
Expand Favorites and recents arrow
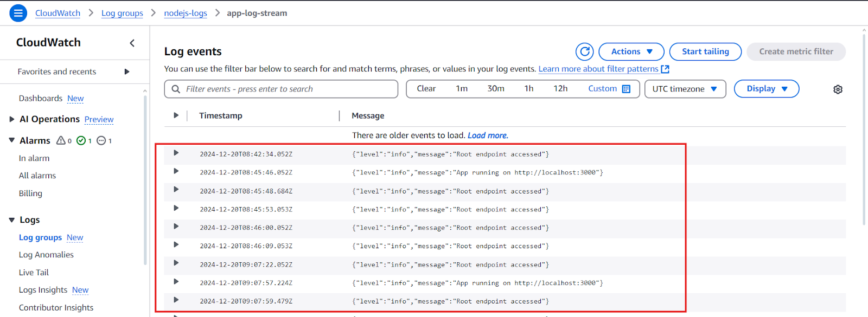pyautogui.click(x=127, y=72)
